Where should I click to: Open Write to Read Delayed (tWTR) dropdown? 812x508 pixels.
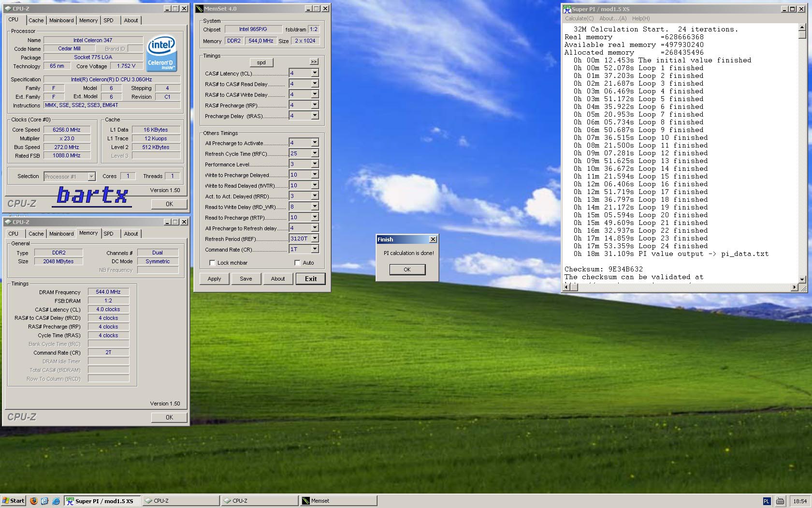[315, 185]
